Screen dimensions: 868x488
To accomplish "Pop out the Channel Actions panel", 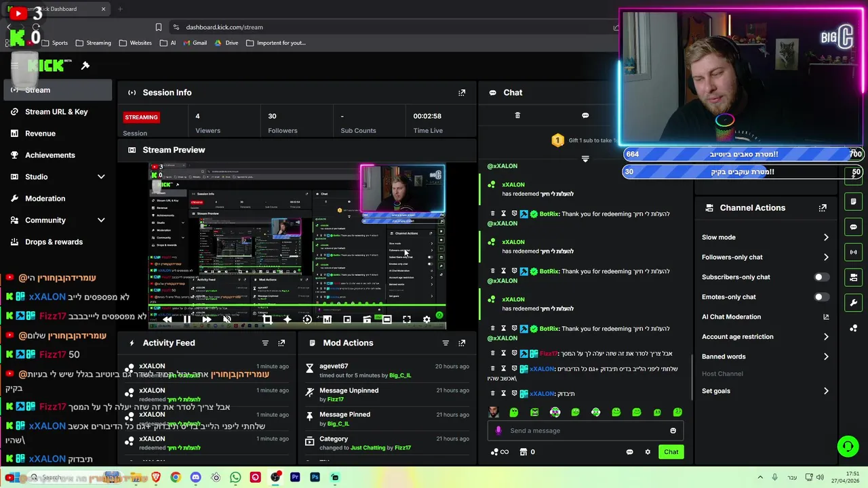I will 823,208.
